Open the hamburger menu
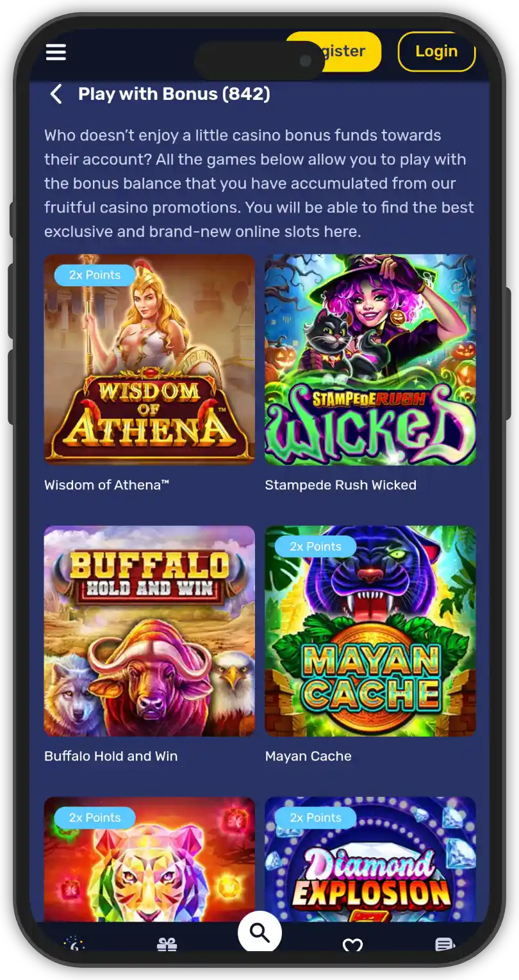This screenshot has height=980, width=519. [x=56, y=52]
